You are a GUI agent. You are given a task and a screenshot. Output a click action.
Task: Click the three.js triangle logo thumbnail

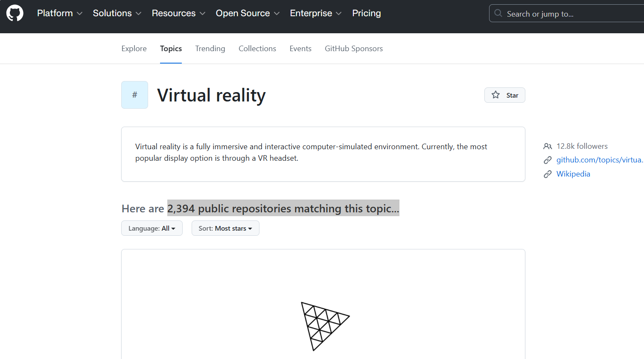point(325,326)
